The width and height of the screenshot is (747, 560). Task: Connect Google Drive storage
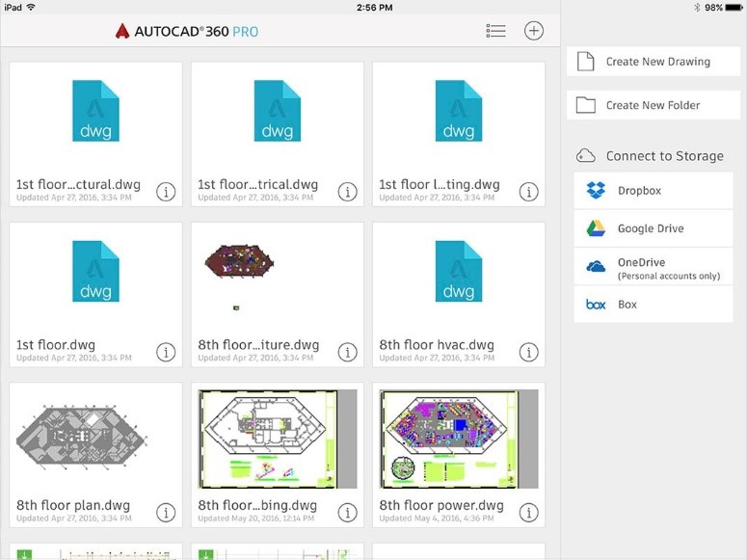(654, 228)
